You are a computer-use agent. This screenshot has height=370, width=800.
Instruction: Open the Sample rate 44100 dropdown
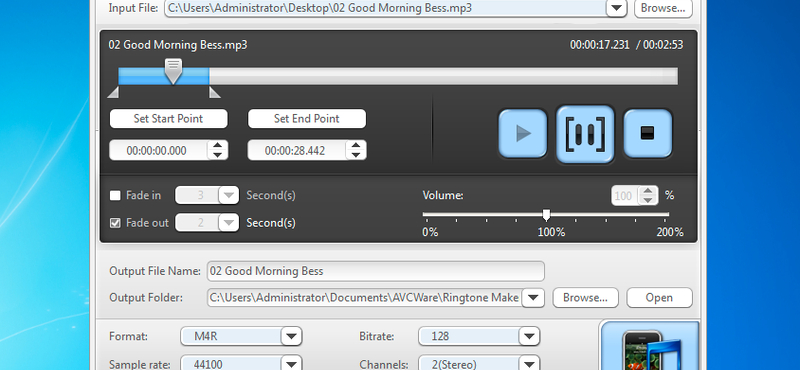tap(291, 364)
